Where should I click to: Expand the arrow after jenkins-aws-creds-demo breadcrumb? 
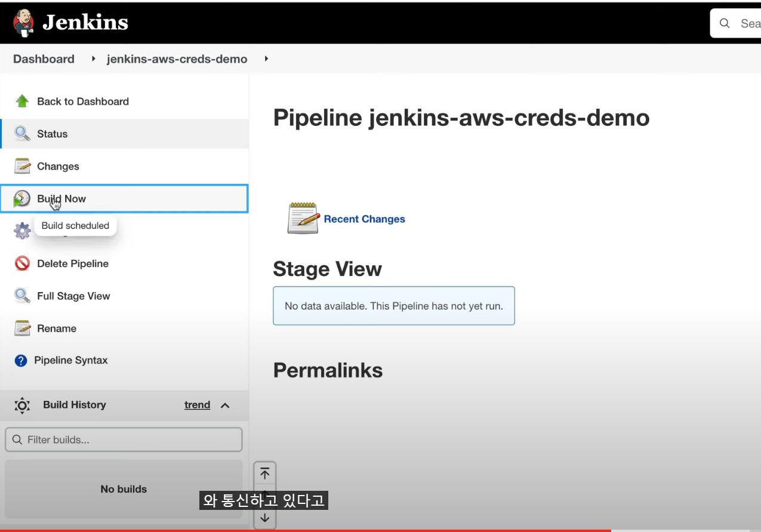click(x=266, y=59)
